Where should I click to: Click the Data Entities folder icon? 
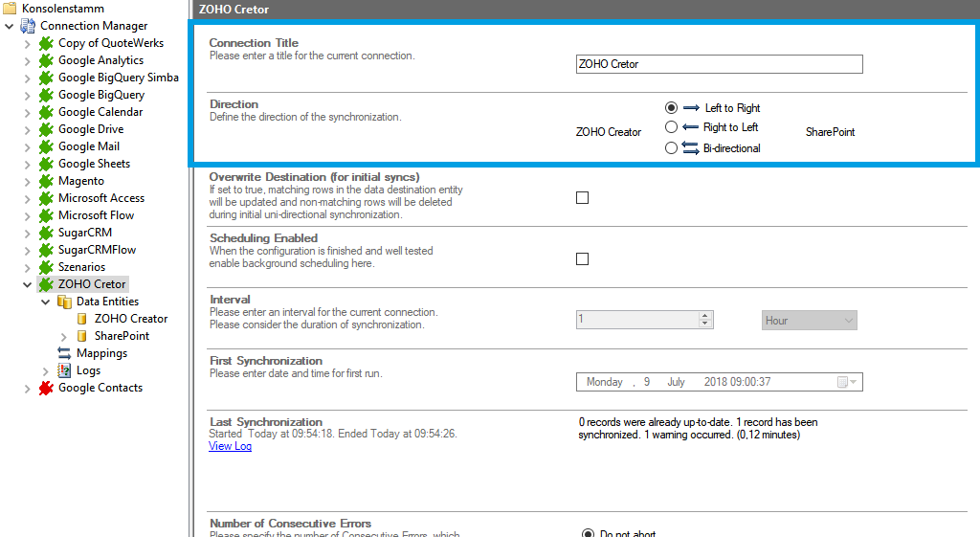[64, 302]
